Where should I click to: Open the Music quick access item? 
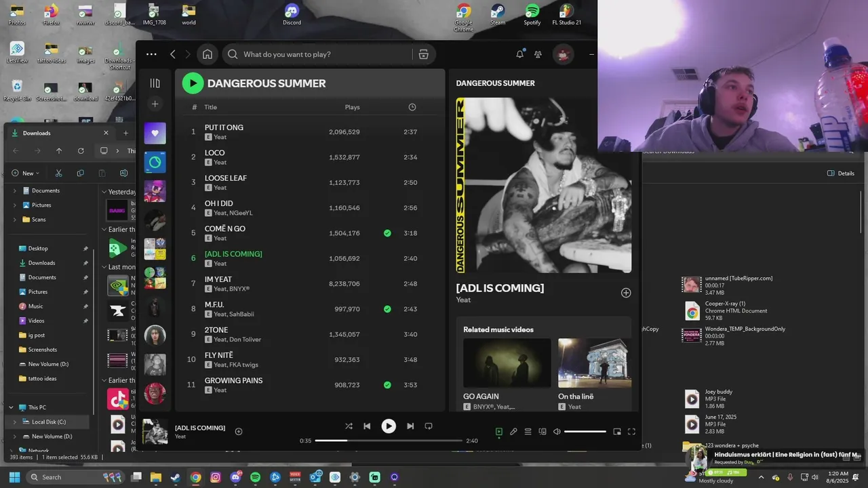[x=35, y=306]
